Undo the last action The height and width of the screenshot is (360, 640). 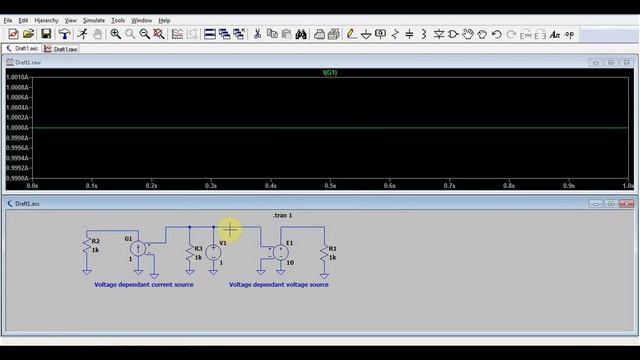click(497, 34)
